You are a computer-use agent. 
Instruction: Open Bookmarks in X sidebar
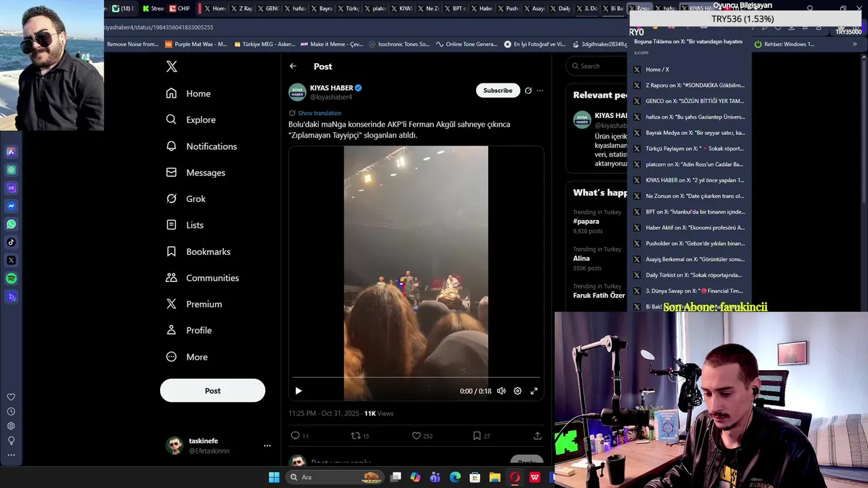click(198, 251)
